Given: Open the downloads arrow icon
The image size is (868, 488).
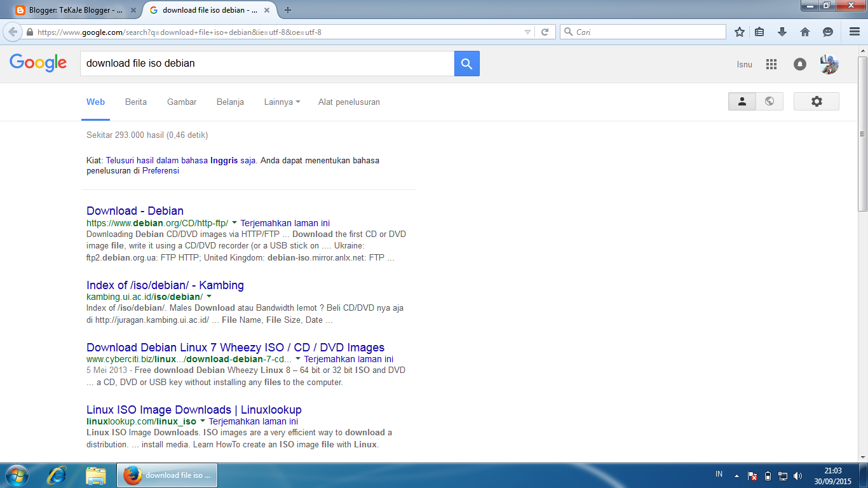Looking at the screenshot, I should tap(782, 32).
